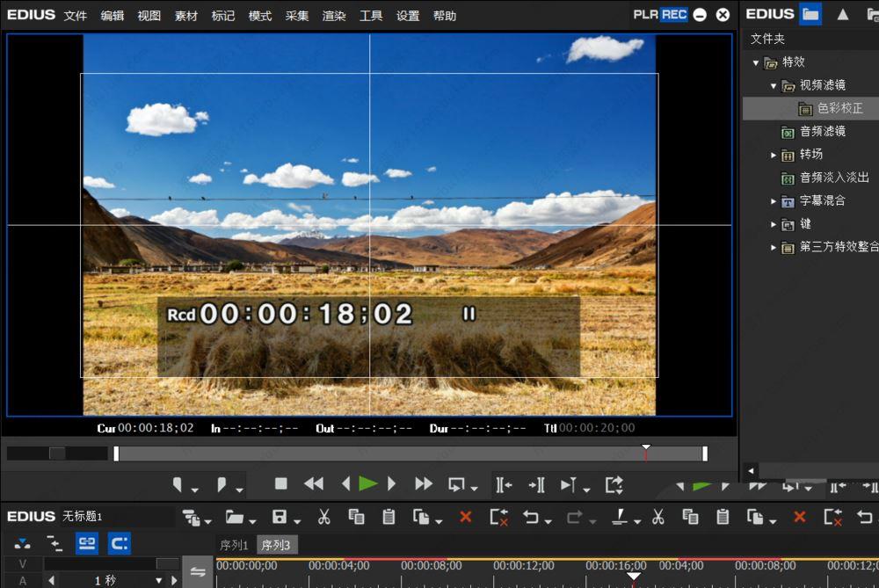Viewport: 879px width, 588px height.
Task: Switch to PLR player mode
Action: click(x=645, y=15)
